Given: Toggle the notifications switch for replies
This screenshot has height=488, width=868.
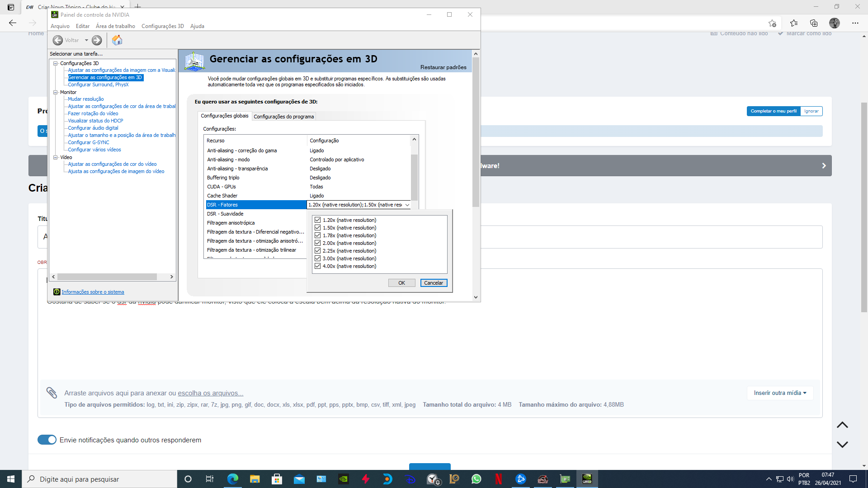Looking at the screenshot, I should (47, 440).
